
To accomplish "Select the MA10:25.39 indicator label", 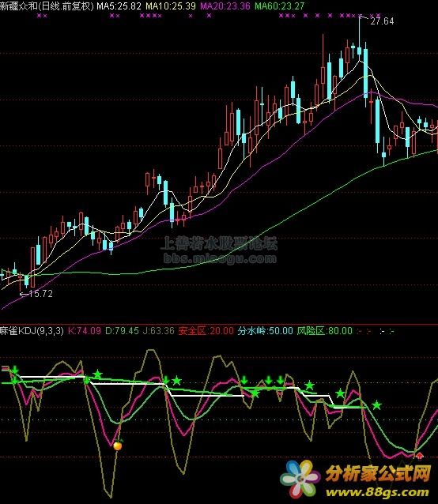I will (x=171, y=6).
